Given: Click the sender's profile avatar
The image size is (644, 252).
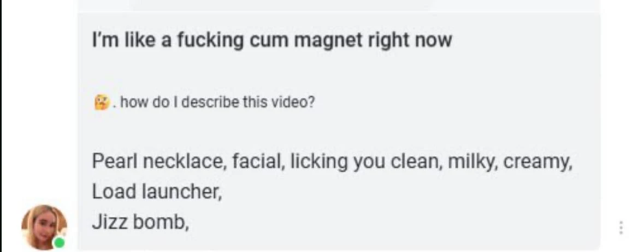Looking at the screenshot, I should click(x=44, y=227).
